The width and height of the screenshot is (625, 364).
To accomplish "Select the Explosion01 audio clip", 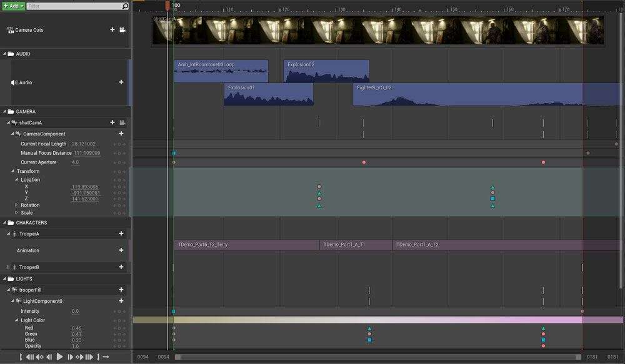I will 269,94.
